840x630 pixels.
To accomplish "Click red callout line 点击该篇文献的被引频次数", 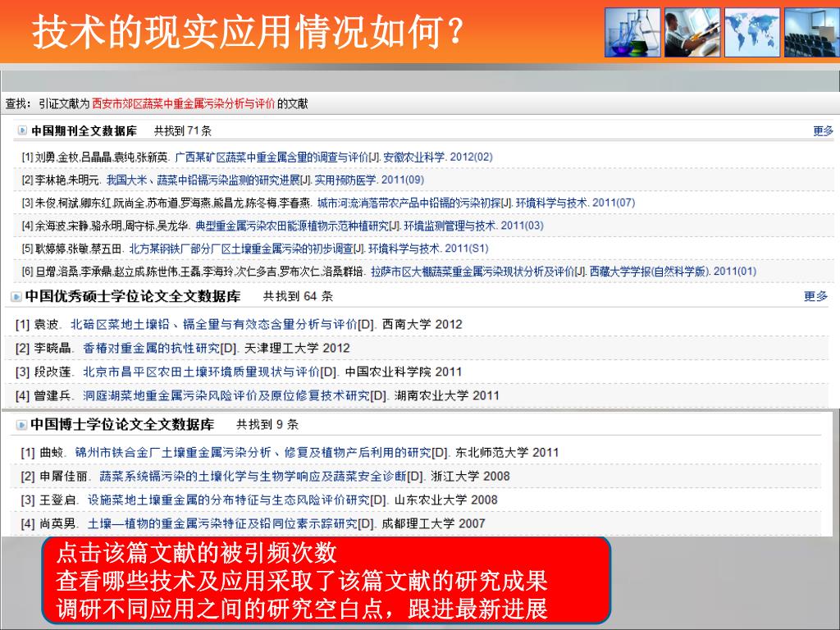I will pyautogui.click(x=196, y=553).
